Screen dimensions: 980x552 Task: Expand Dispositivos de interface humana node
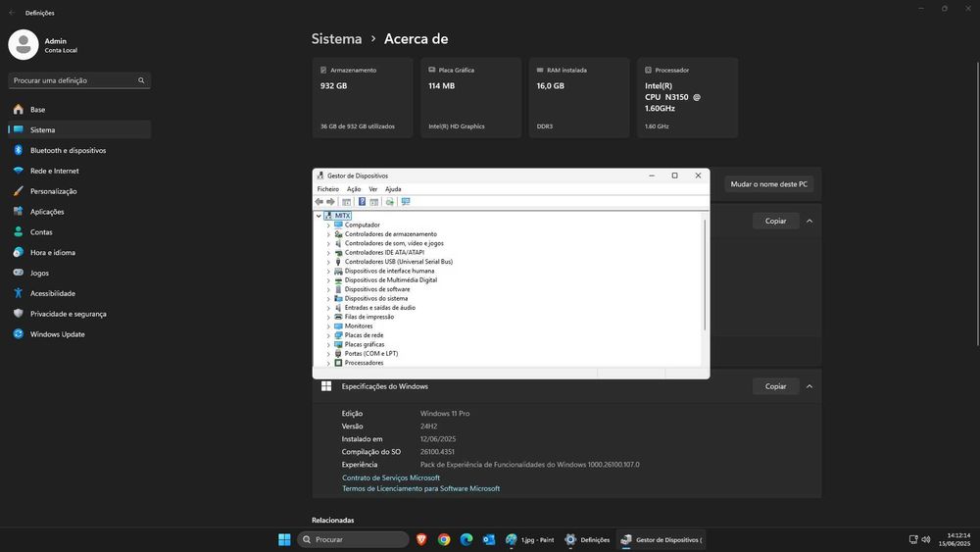click(x=328, y=272)
